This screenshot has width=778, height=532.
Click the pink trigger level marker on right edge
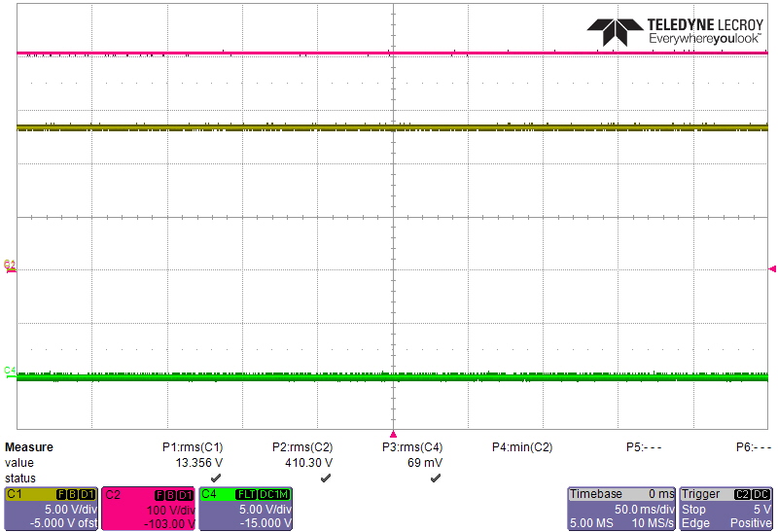click(772, 268)
